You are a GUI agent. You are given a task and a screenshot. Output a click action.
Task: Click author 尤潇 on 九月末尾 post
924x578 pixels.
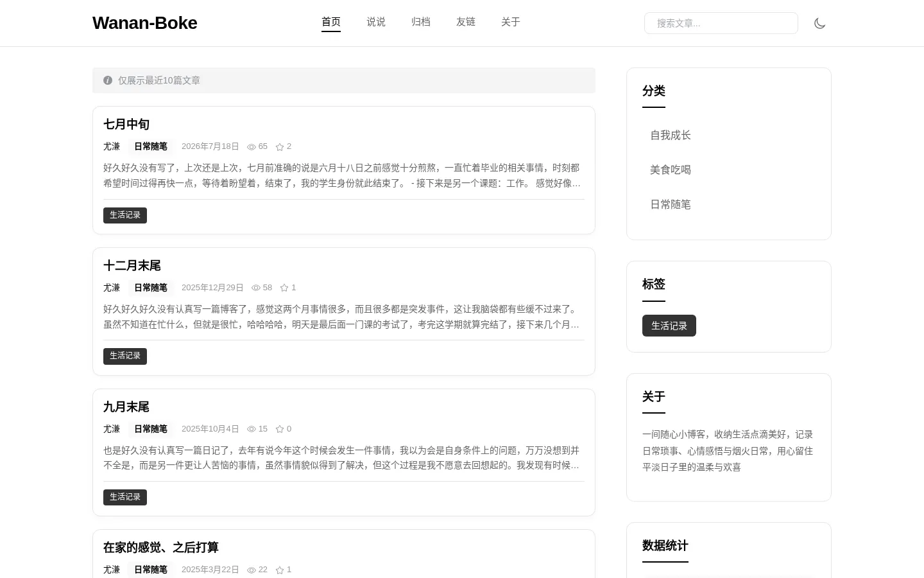click(112, 429)
